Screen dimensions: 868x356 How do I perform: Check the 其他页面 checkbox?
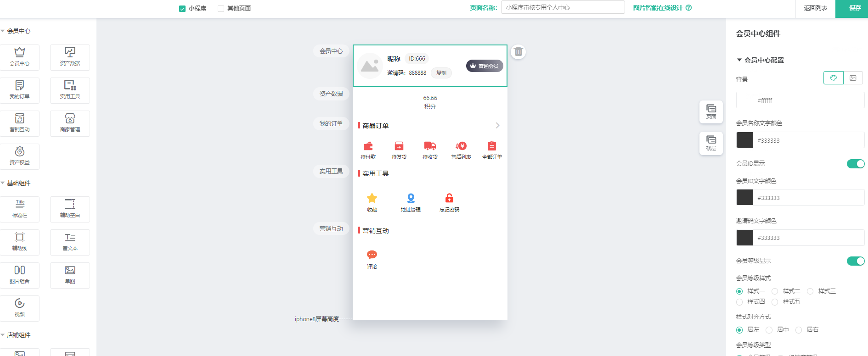click(221, 9)
